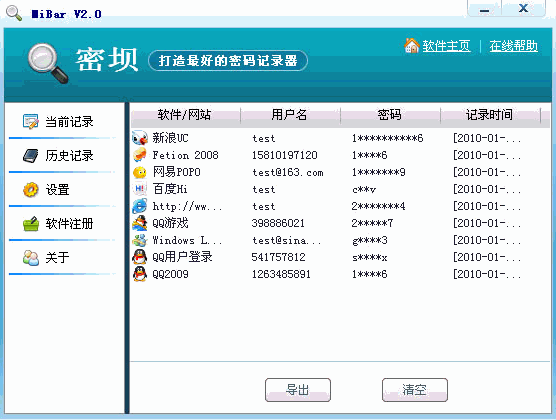This screenshot has height=420, width=556.
Task: Sort by 密码 column header
Action: pos(390,115)
